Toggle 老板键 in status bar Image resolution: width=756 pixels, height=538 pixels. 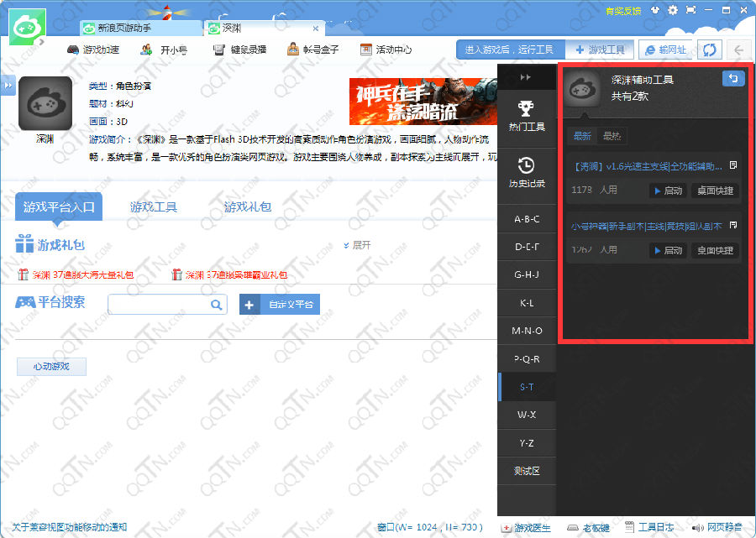(x=588, y=527)
